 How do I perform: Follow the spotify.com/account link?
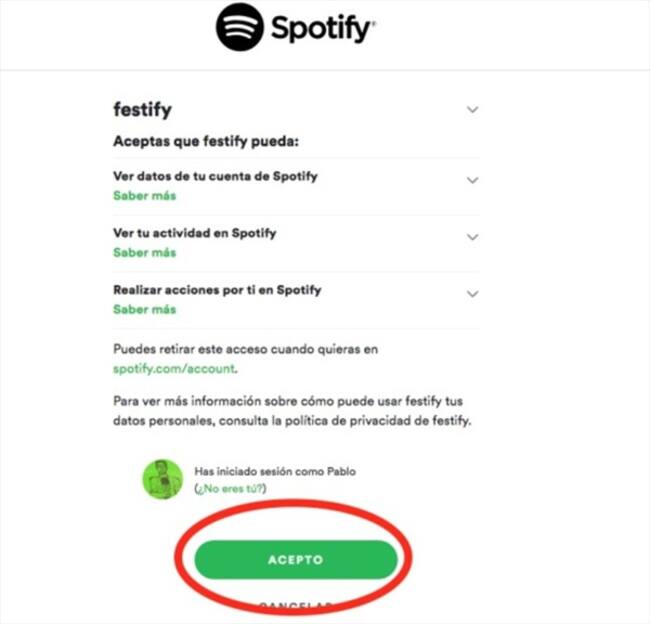175,369
